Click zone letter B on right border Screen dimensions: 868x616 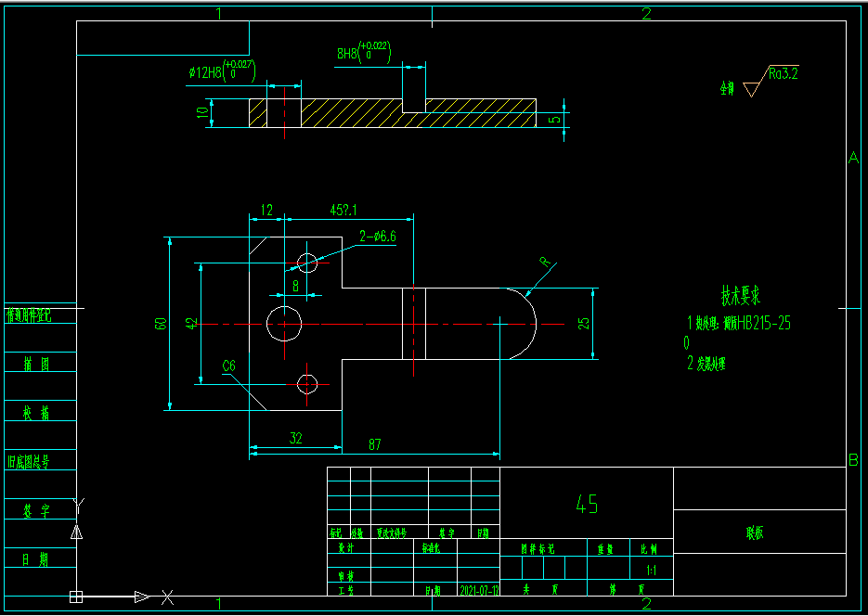(x=853, y=459)
